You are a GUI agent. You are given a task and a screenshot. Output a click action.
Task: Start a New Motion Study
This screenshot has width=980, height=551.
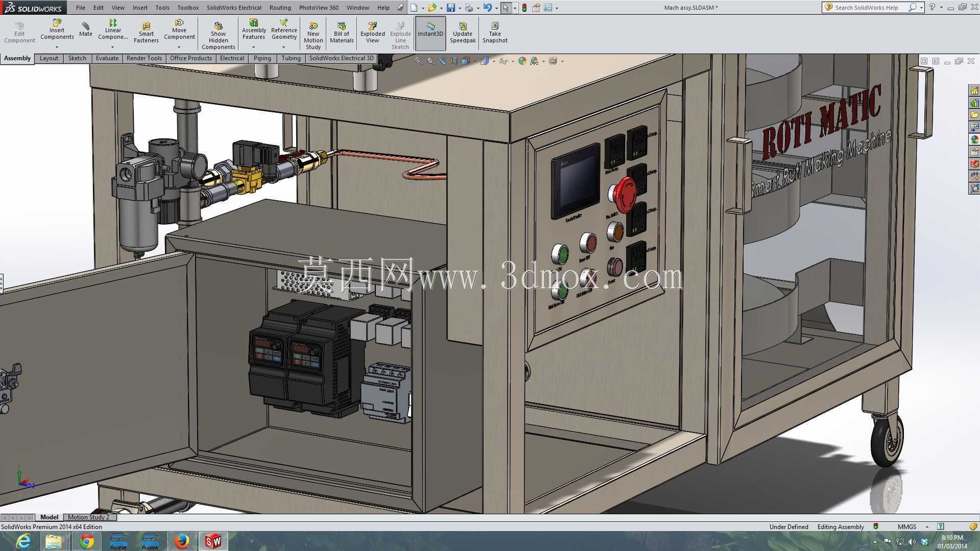(x=313, y=36)
